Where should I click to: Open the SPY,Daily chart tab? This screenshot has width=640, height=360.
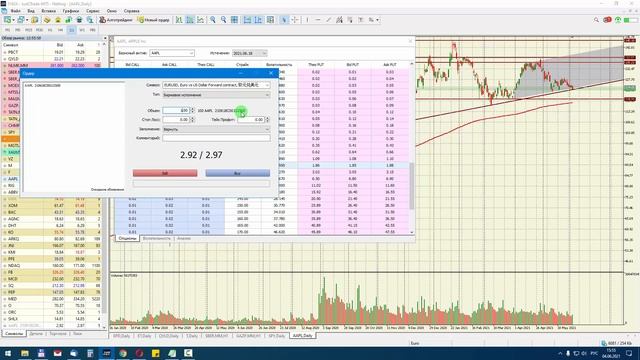point(276,336)
